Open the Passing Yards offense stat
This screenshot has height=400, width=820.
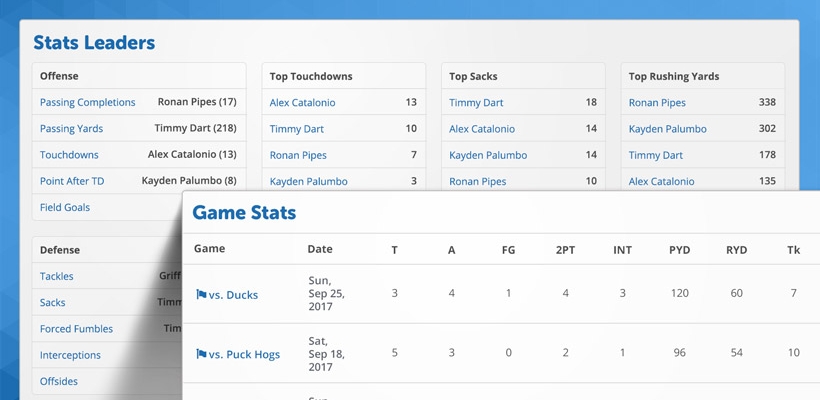[x=71, y=129]
